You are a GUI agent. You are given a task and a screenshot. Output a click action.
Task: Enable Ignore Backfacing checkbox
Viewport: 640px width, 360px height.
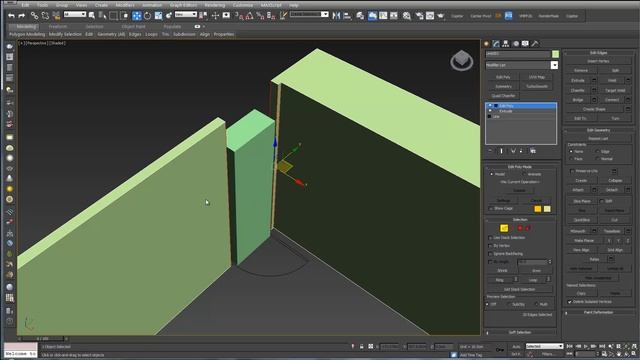click(x=490, y=254)
